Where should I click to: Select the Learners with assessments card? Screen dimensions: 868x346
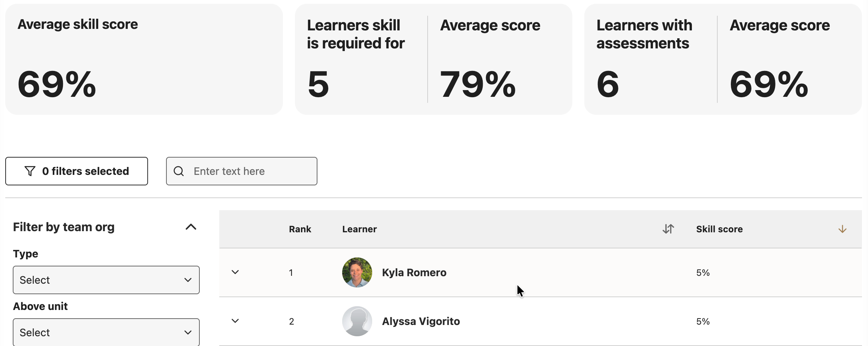tap(723, 59)
